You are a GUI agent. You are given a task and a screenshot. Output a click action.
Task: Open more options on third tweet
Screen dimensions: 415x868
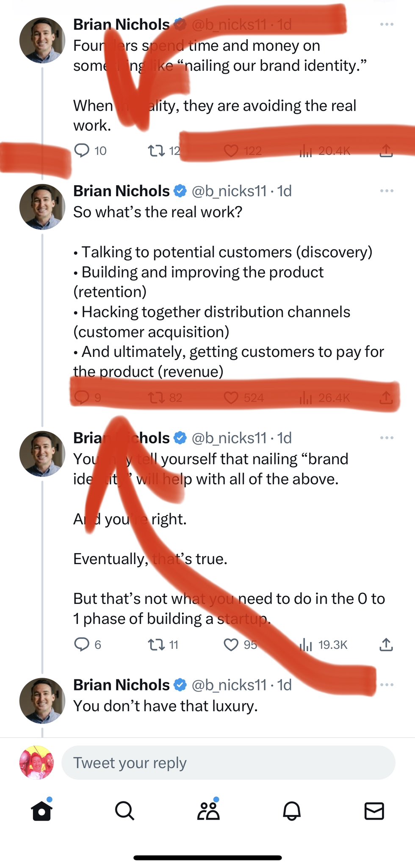pyautogui.click(x=387, y=438)
